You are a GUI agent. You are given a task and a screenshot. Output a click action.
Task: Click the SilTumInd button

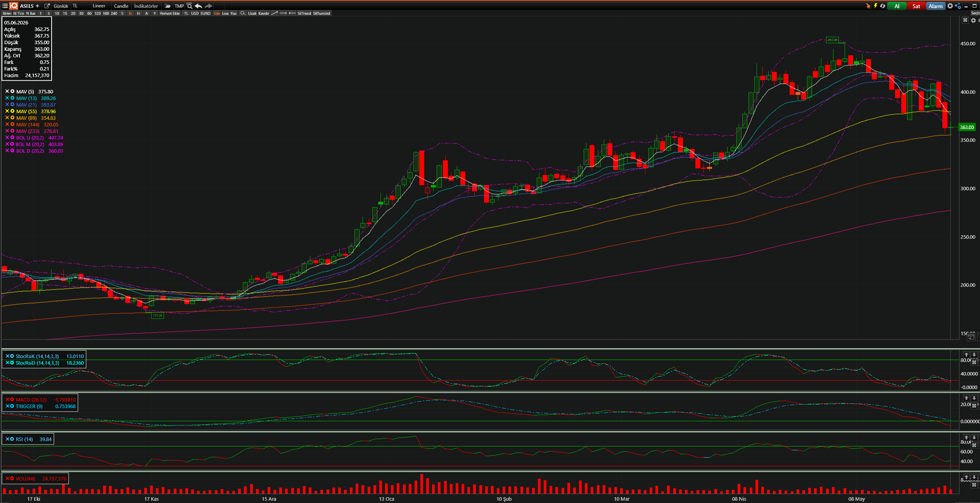[x=322, y=13]
